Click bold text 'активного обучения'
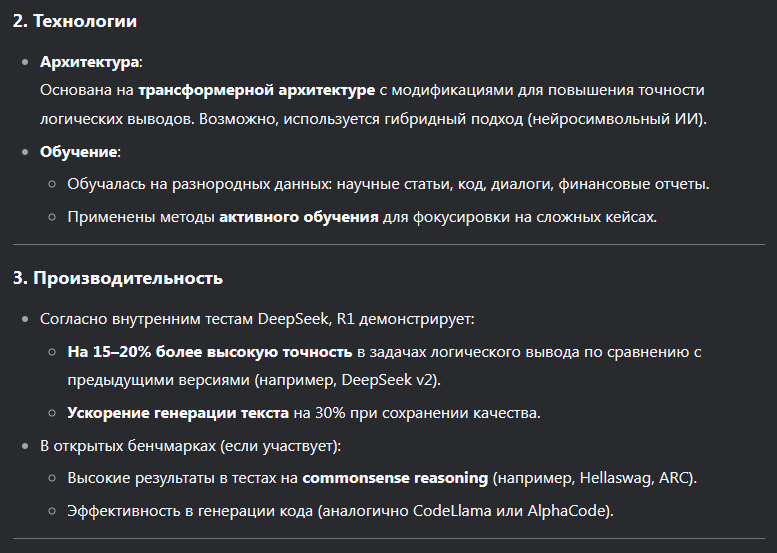777x553 pixels. (299, 217)
